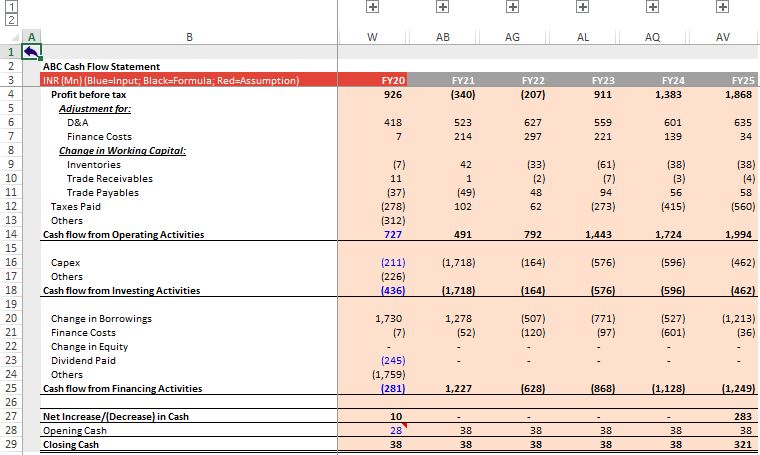Select row 3 header
Image resolution: width=760 pixels, height=455 pixels.
[x=11, y=80]
